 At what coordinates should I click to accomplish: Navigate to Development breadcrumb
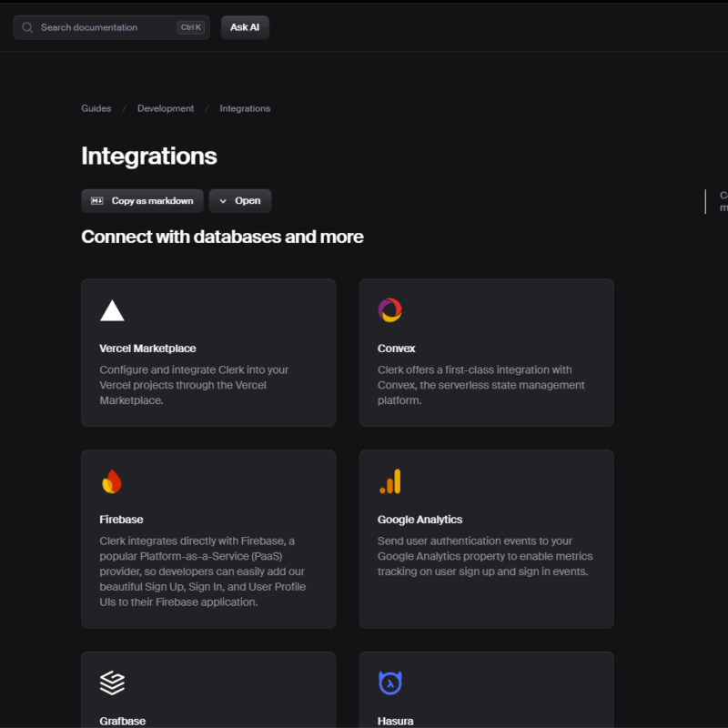click(166, 108)
